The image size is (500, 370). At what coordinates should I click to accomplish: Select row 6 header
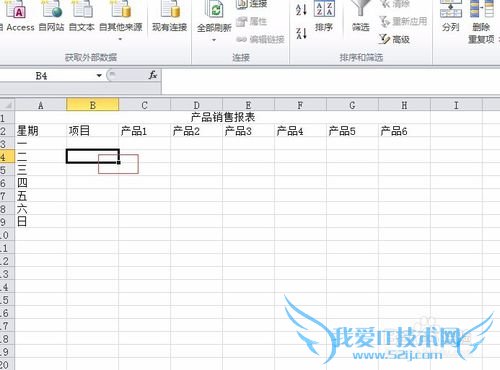7,183
